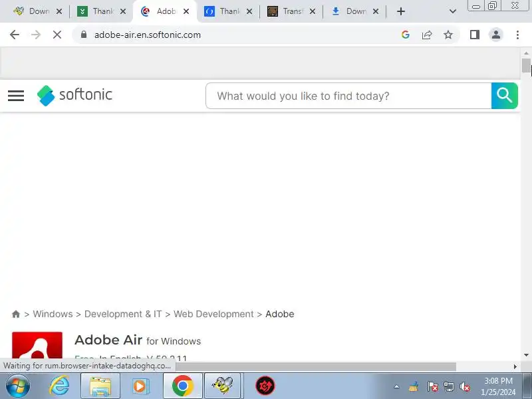The image size is (532, 399).
Task: Open Chrome's three-dot menu
Action: [x=517, y=35]
